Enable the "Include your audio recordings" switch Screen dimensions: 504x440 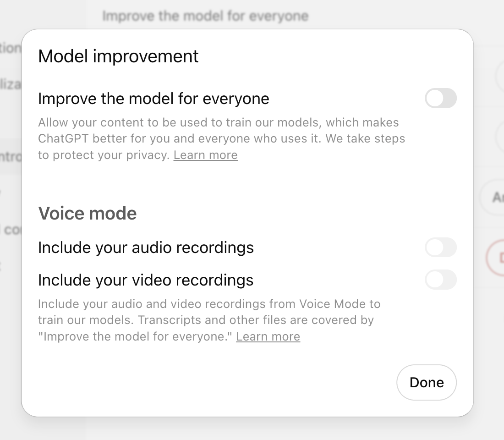pyautogui.click(x=440, y=247)
